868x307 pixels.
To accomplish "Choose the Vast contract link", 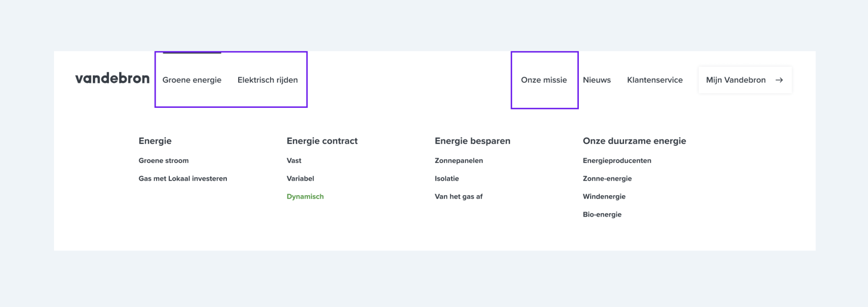I will tap(294, 160).
